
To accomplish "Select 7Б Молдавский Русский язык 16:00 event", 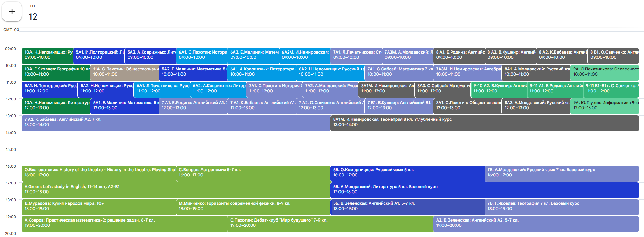I will tap(561, 173).
